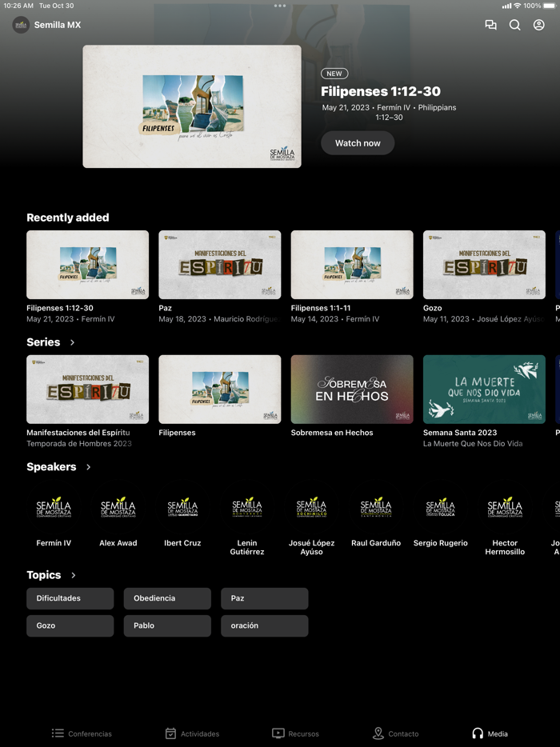Open the Paz recently added video

click(220, 265)
